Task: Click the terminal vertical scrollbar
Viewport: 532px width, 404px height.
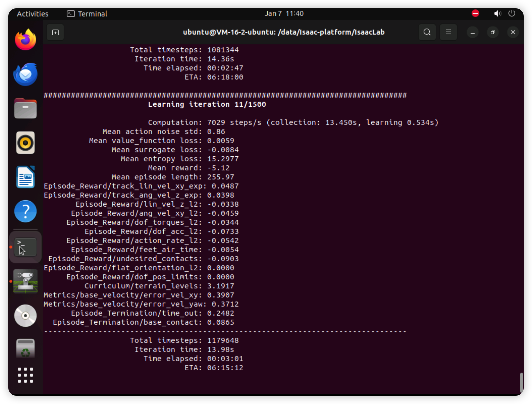Action: tap(521, 382)
